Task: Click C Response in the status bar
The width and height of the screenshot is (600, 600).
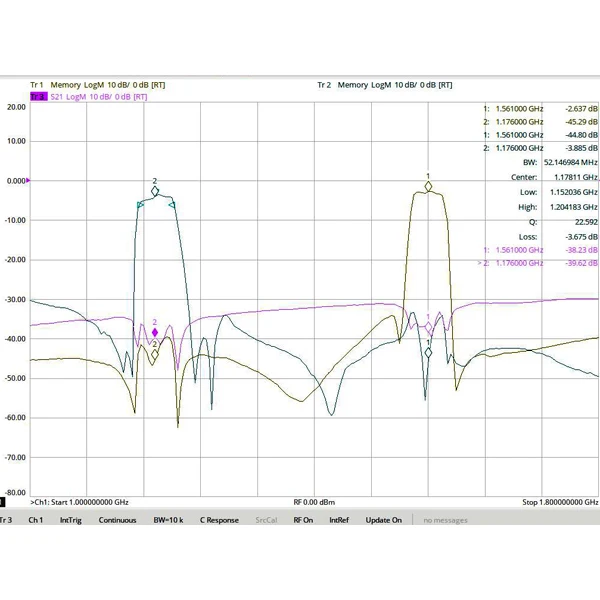Action: point(219,520)
